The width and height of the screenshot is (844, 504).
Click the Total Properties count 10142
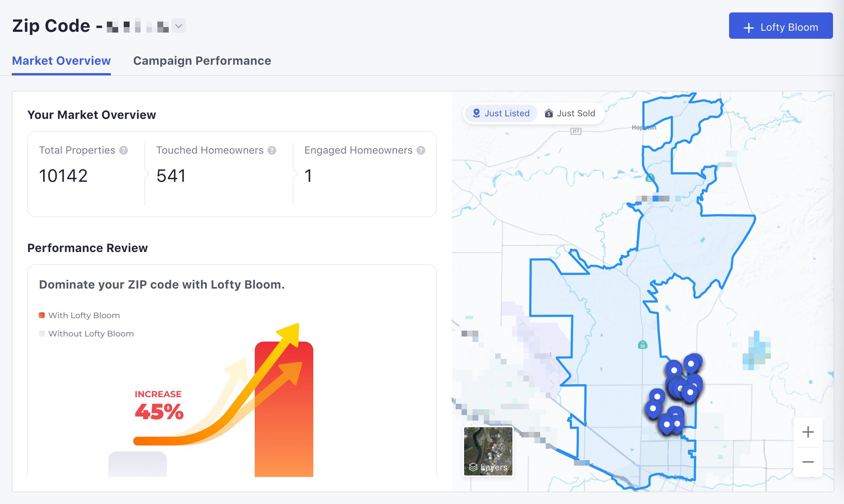click(63, 176)
